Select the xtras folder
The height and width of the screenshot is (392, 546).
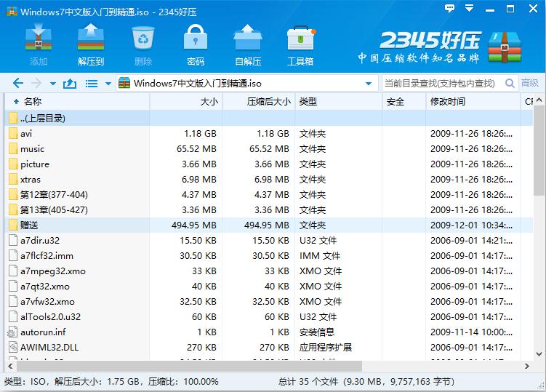269,180
